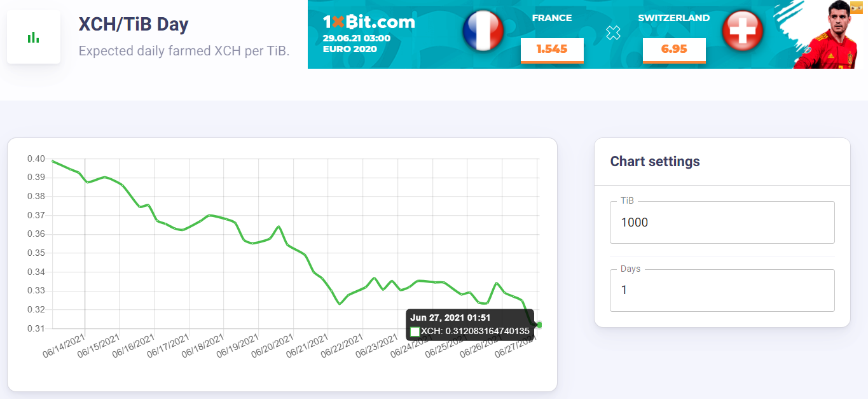Click the Switzerland flag icon in the ad

click(742, 30)
